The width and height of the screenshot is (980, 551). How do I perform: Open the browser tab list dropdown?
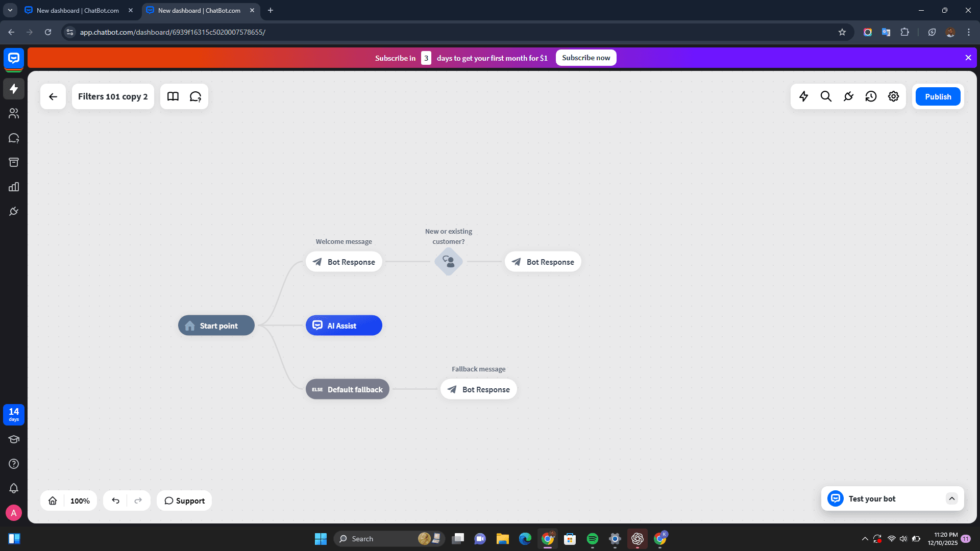coord(10,10)
